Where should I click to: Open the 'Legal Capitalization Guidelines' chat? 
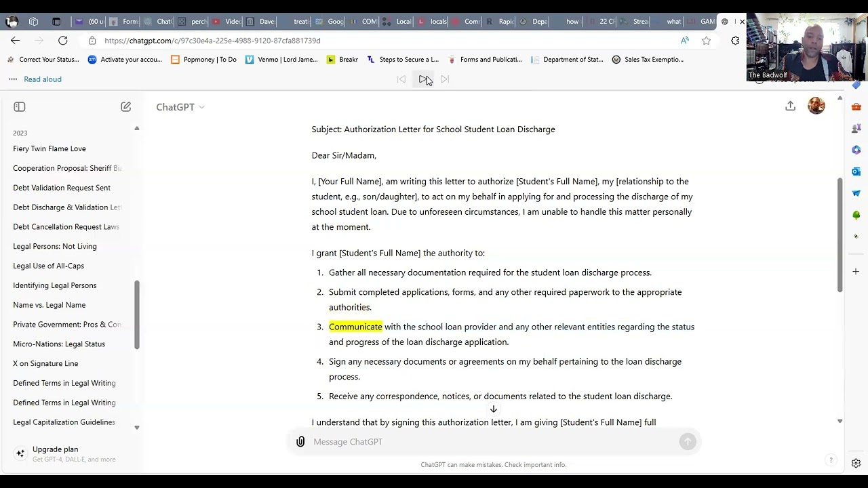pyautogui.click(x=64, y=422)
